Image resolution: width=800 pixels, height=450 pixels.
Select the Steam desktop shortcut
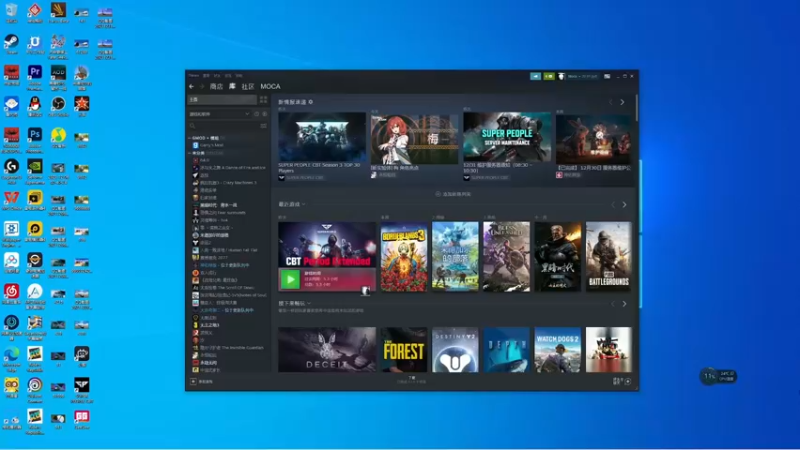(x=11, y=44)
